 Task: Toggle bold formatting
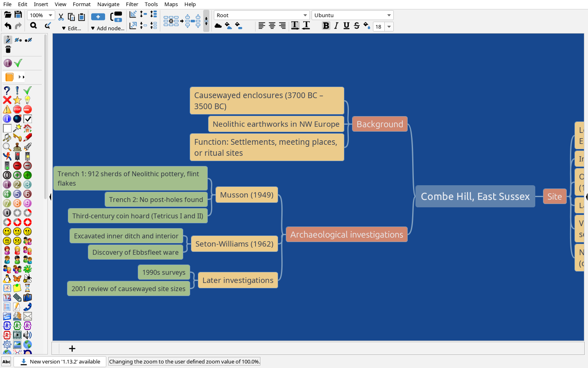coord(325,26)
